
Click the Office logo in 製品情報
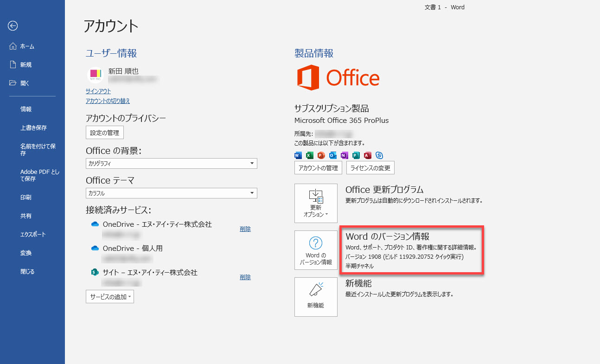pos(338,77)
